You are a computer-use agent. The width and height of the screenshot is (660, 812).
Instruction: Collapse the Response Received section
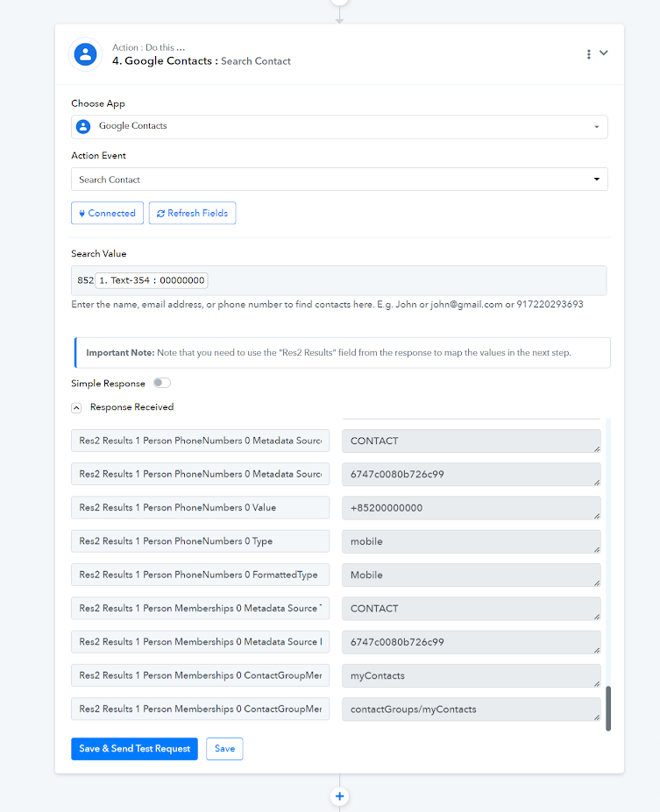coord(76,407)
